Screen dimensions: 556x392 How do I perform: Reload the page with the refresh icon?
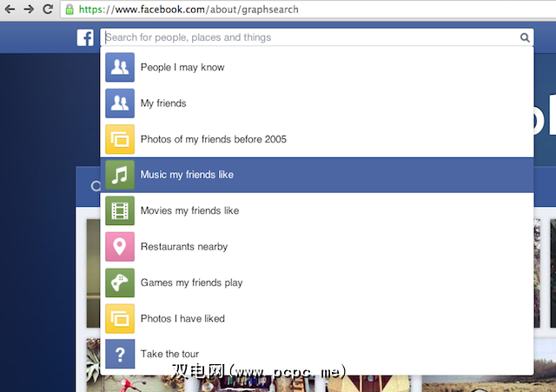48,9
